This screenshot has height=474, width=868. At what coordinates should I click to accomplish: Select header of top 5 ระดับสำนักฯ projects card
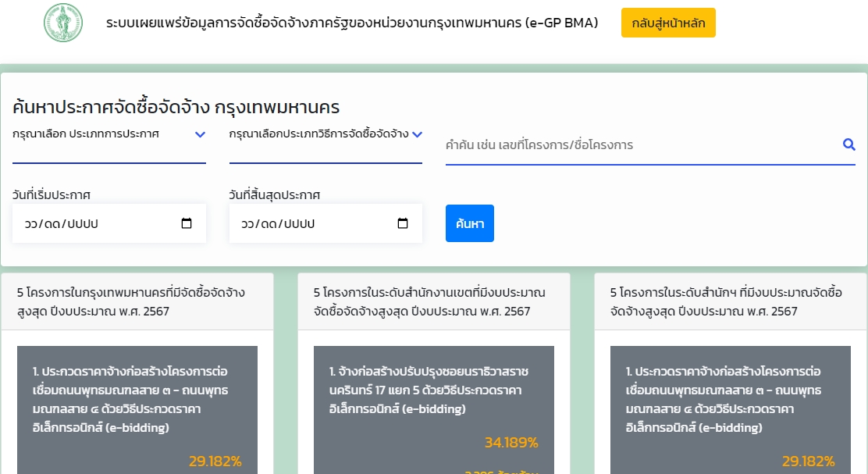[731, 301]
